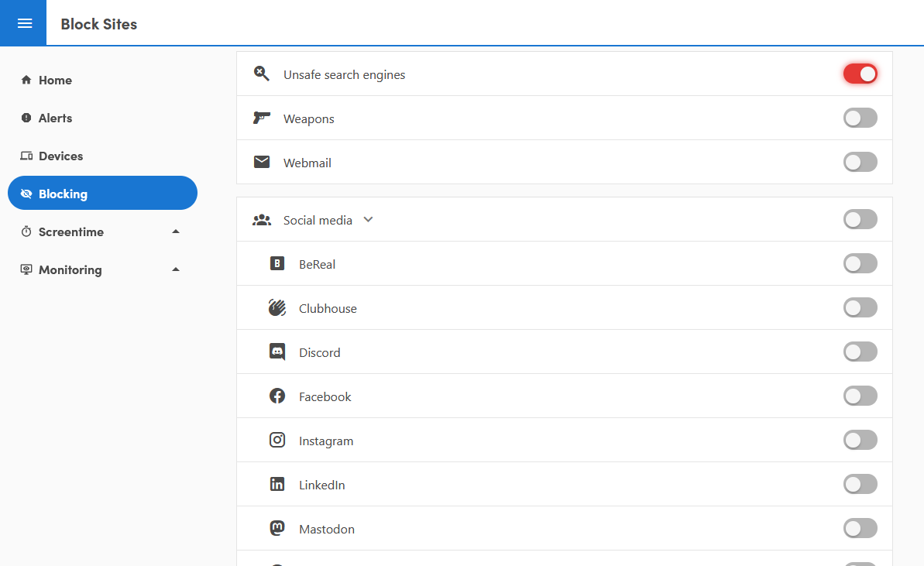Turn on Instagram blocking toggle
Image resolution: width=924 pixels, height=566 pixels.
point(860,440)
